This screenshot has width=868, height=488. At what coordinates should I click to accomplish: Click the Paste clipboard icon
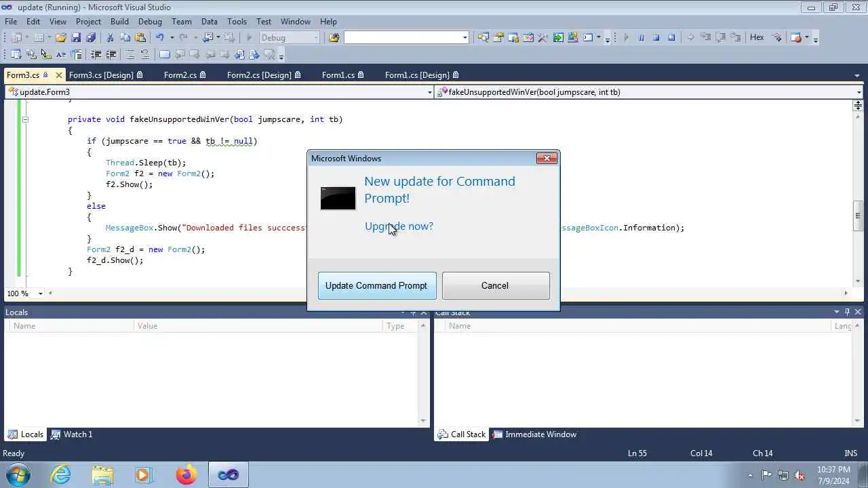[140, 38]
